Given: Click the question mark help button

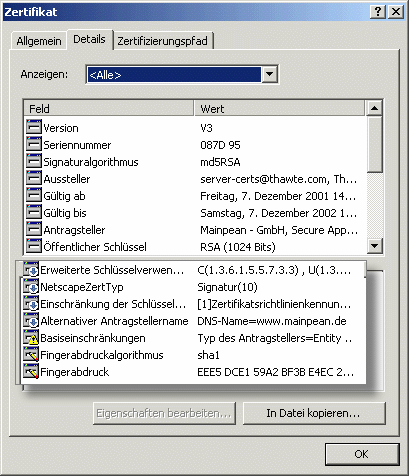Looking at the screenshot, I should (x=378, y=12).
